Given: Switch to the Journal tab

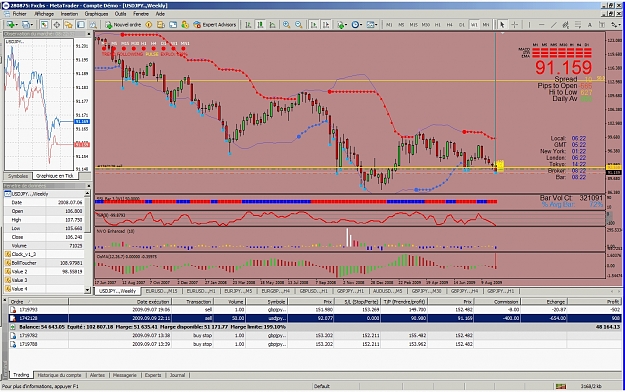Looking at the screenshot, I should [x=177, y=375].
